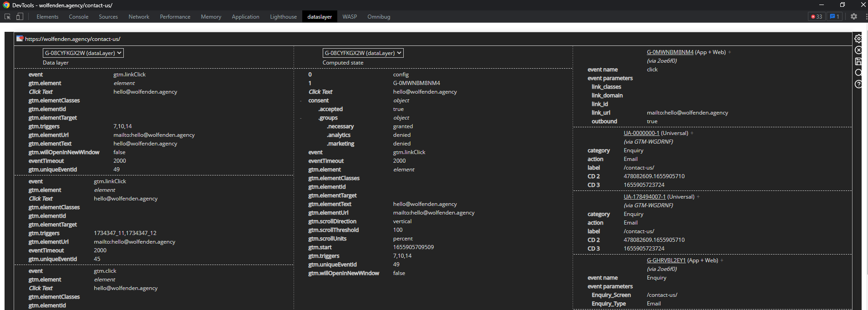Click the .analytics denied value
Screen dimensions: 868x310
pyautogui.click(x=402, y=135)
